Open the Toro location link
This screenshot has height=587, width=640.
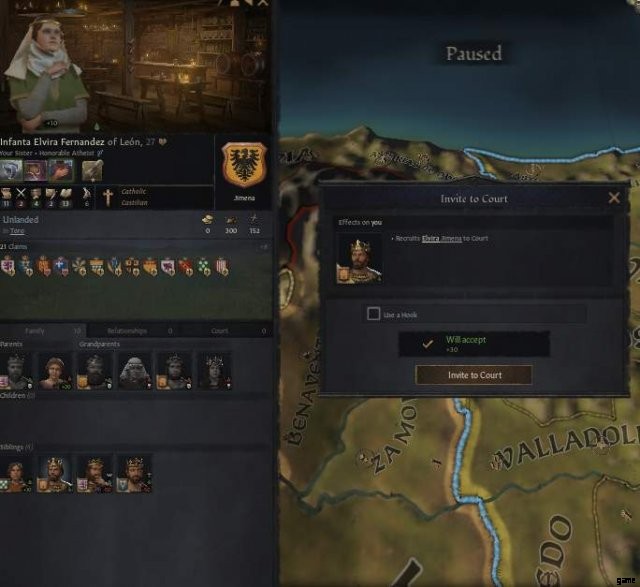[17, 231]
